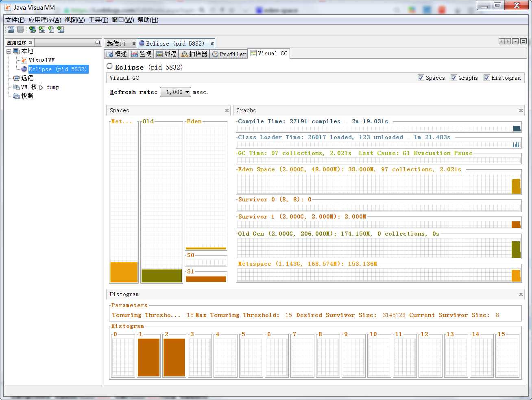
Task: Maximize the editor window area
Action: tap(523, 41)
